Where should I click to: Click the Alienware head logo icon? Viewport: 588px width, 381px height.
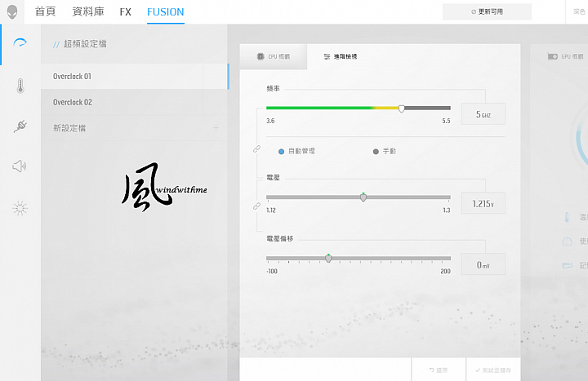coord(12,11)
